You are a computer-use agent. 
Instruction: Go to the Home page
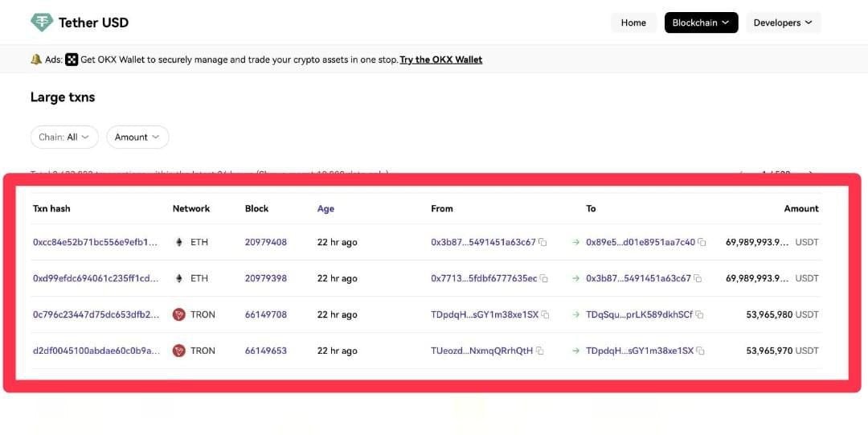pos(633,23)
